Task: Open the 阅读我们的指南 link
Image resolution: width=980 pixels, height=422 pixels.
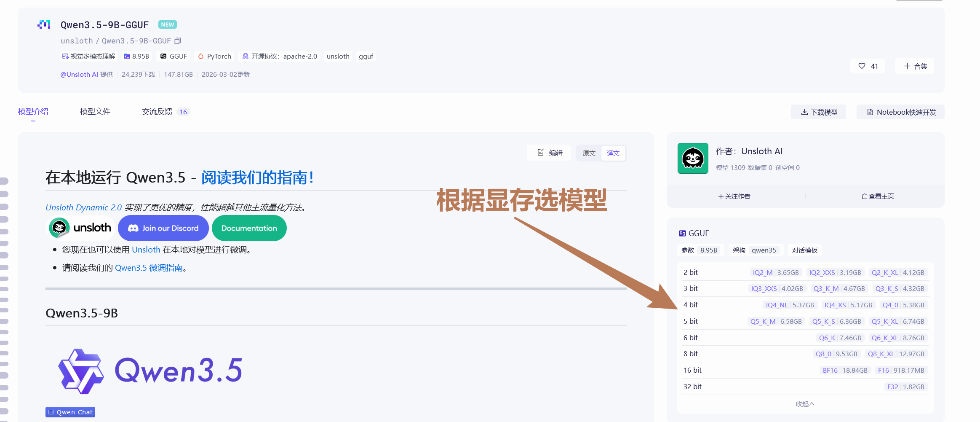Action: point(258,177)
